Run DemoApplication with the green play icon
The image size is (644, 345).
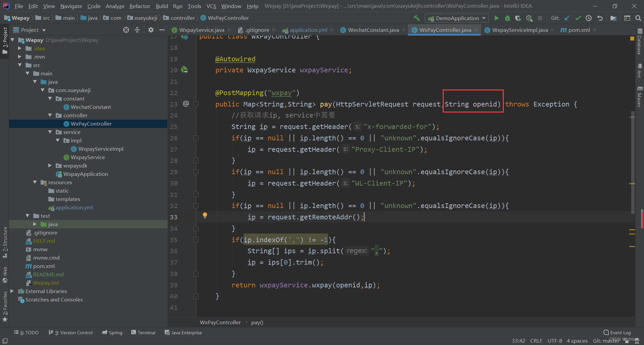pyautogui.click(x=496, y=18)
